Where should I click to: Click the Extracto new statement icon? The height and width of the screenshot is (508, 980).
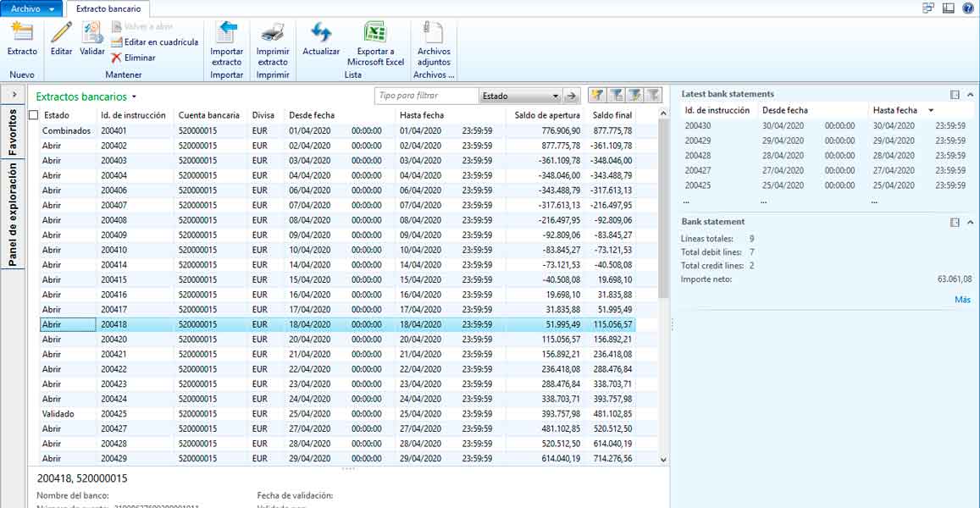tap(22, 34)
